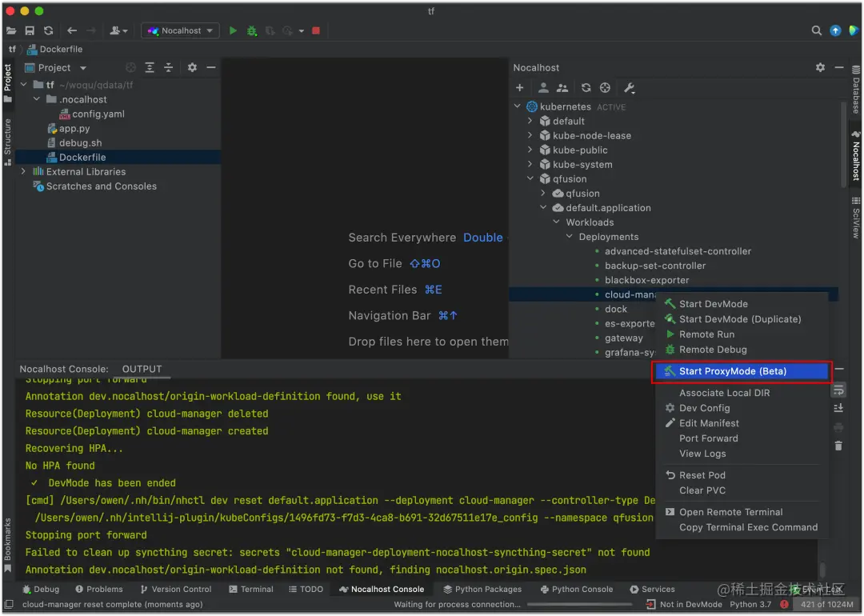Viewport: 864px width, 616px height.
Task: Expand the kube-node-lease namespace
Action: 530,135
